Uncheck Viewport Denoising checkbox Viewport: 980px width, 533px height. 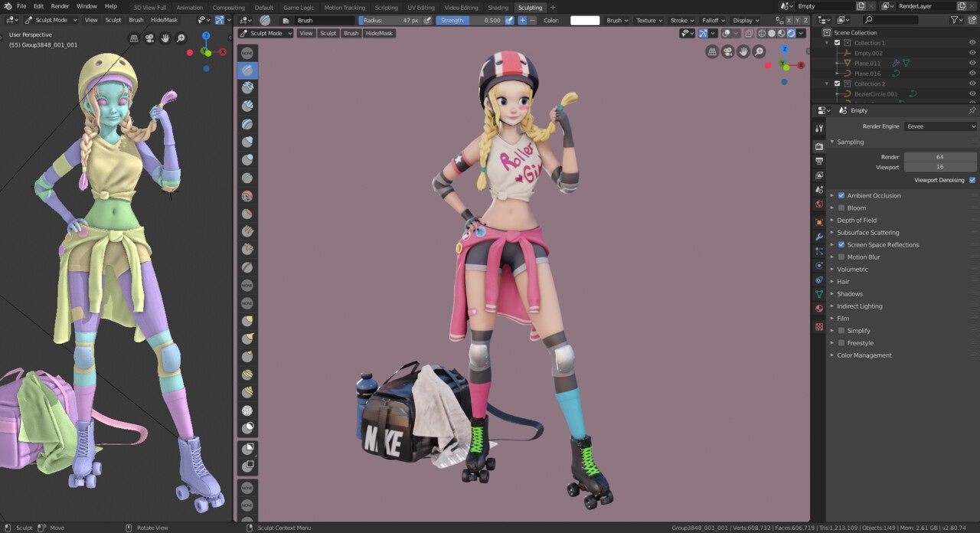pyautogui.click(x=972, y=180)
